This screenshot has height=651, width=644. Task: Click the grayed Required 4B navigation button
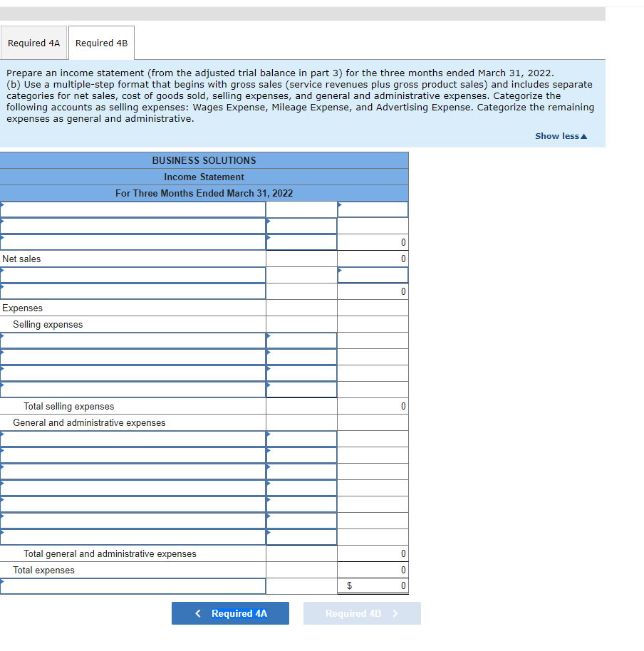pyautogui.click(x=362, y=613)
